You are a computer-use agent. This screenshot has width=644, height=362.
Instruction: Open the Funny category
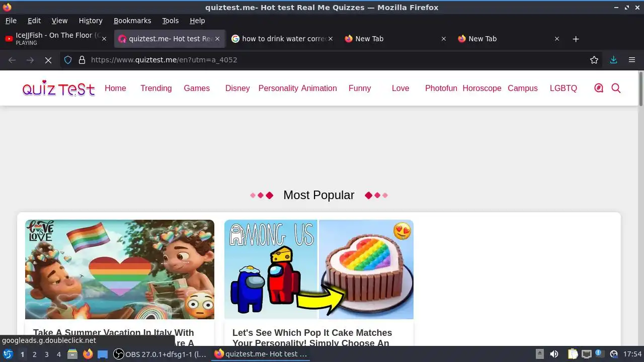(x=360, y=88)
